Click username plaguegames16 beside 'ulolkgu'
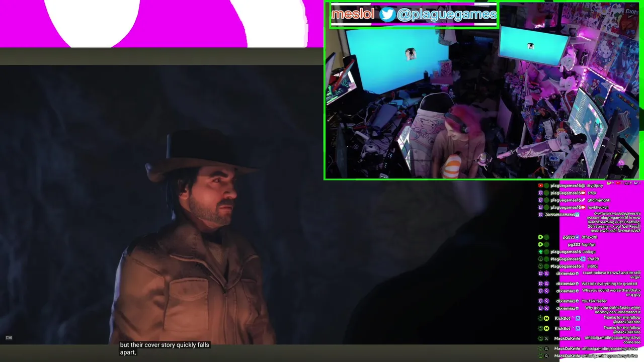Viewport: 644px width, 362px height. click(x=566, y=252)
